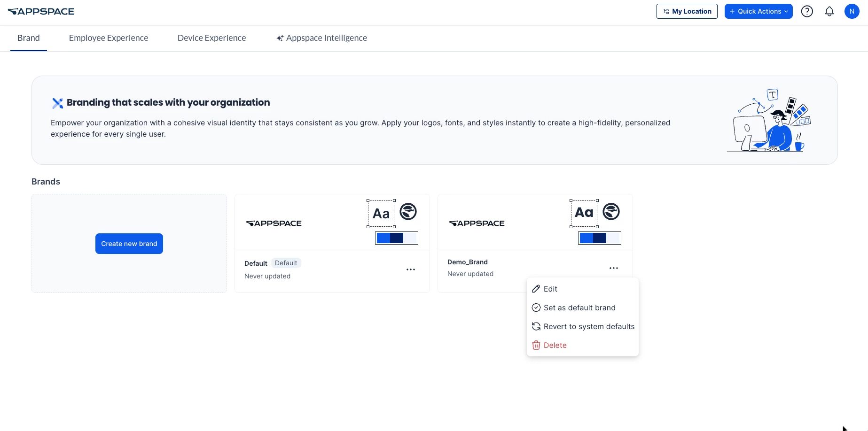Viewport: 868px width, 431px height.
Task: Choose Edit from the brand menu
Action: coord(582,289)
